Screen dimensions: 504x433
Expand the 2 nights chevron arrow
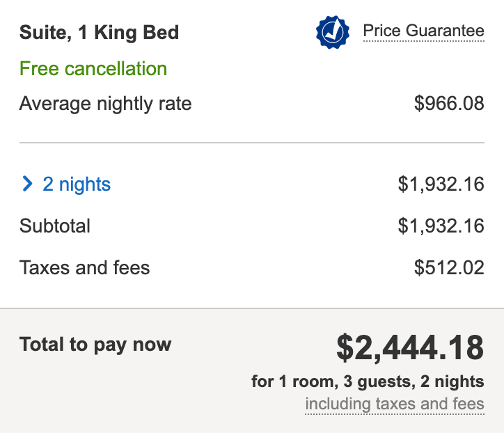coord(27,184)
